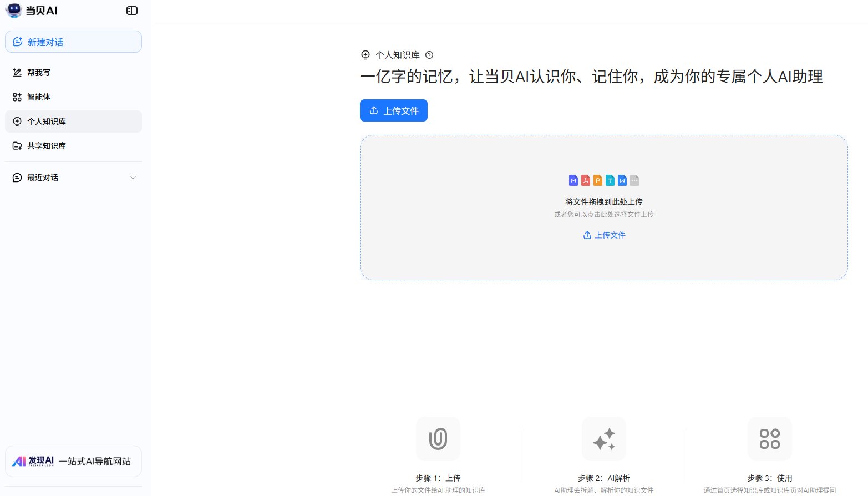Collapse the sidebar with the panel toggle icon

point(132,11)
